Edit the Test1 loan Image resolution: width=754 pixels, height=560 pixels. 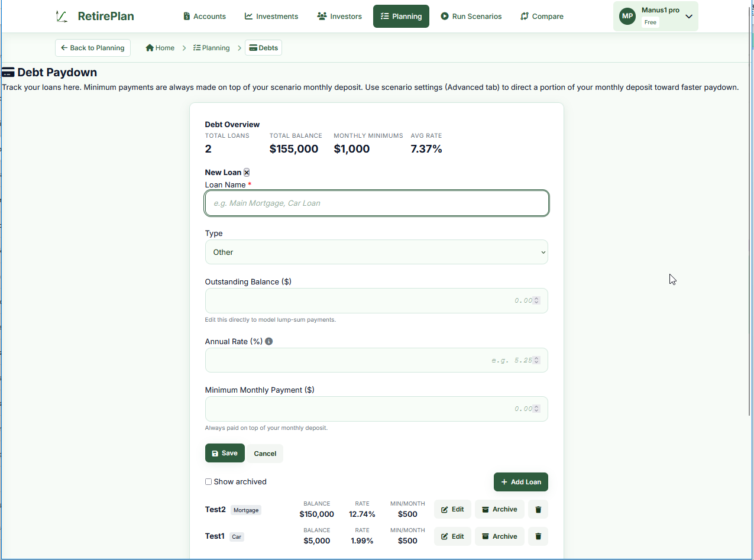(x=452, y=536)
